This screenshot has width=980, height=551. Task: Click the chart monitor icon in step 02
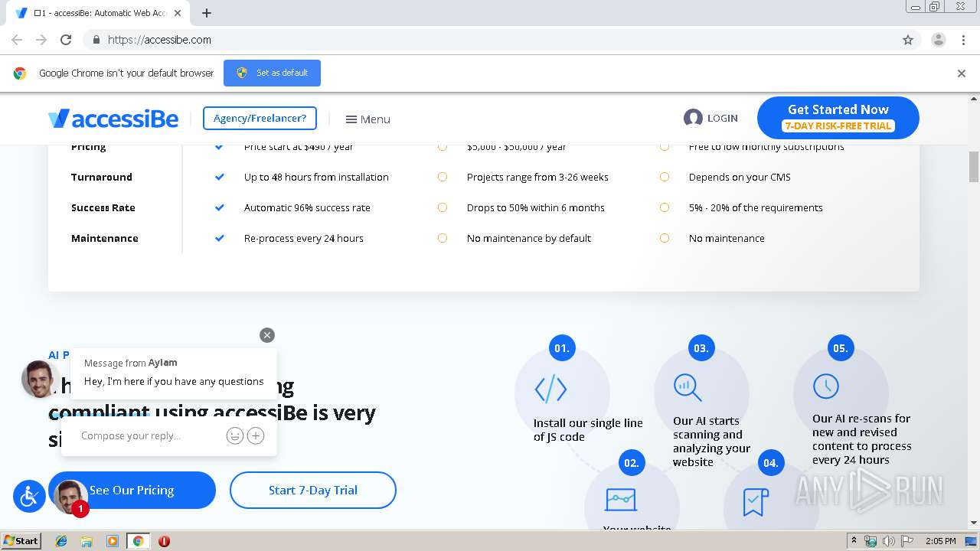(621, 500)
